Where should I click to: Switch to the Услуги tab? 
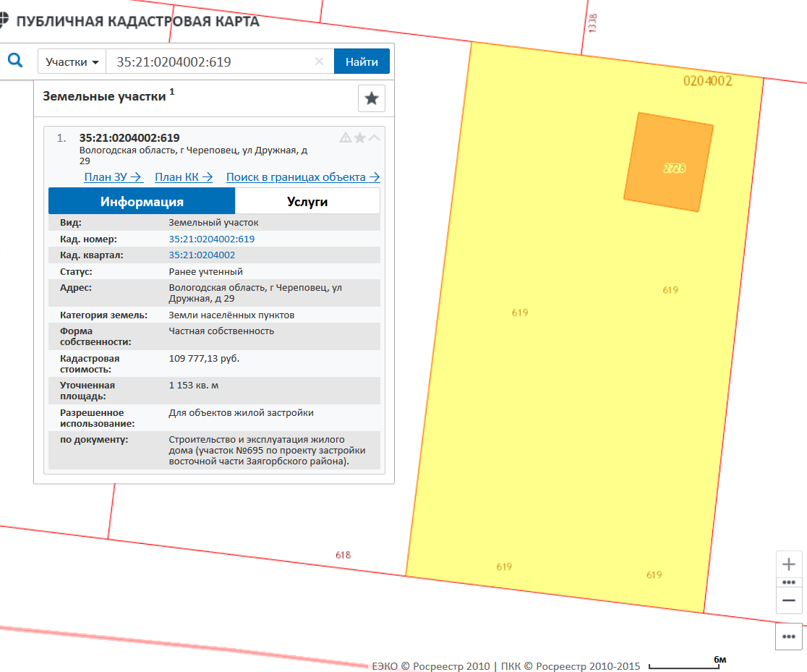[307, 201]
